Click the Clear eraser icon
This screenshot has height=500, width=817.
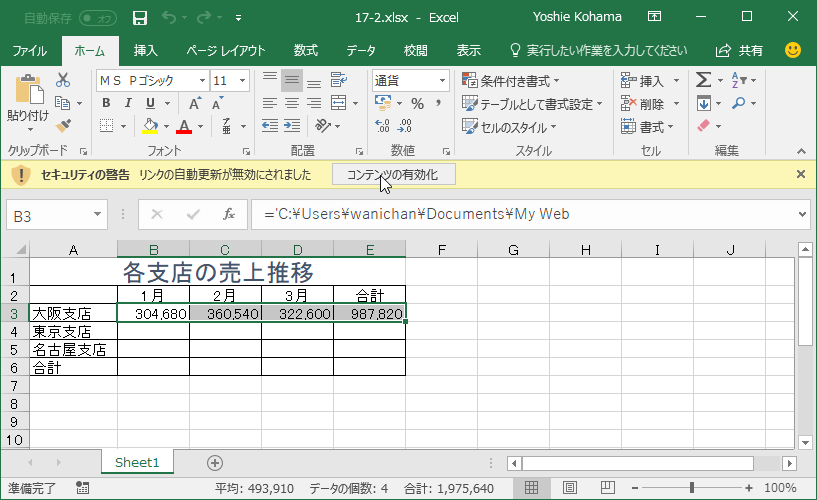(703, 126)
